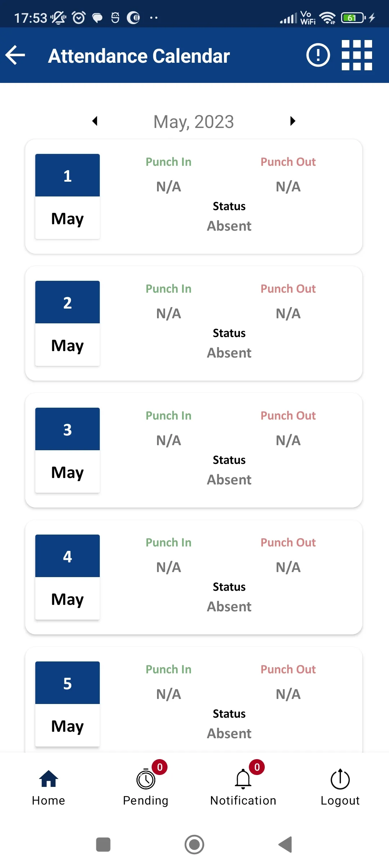Open the info exclamation icon

pos(318,55)
